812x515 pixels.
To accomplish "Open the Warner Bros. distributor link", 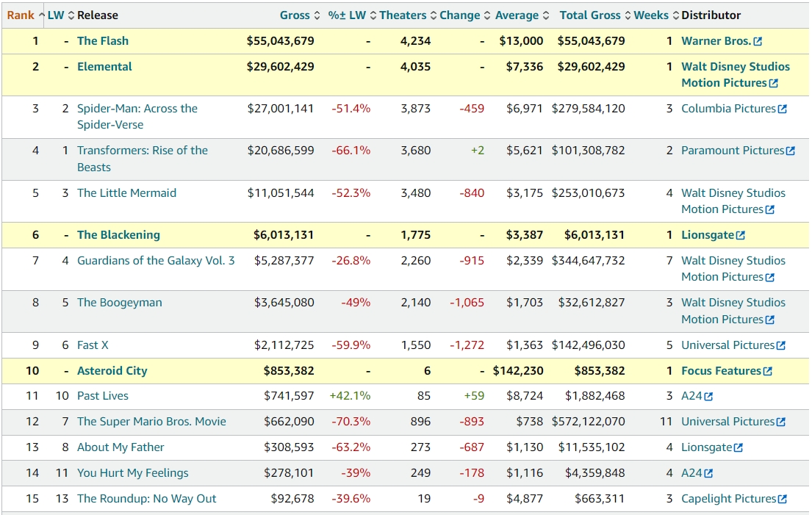I will pyautogui.click(x=716, y=41).
